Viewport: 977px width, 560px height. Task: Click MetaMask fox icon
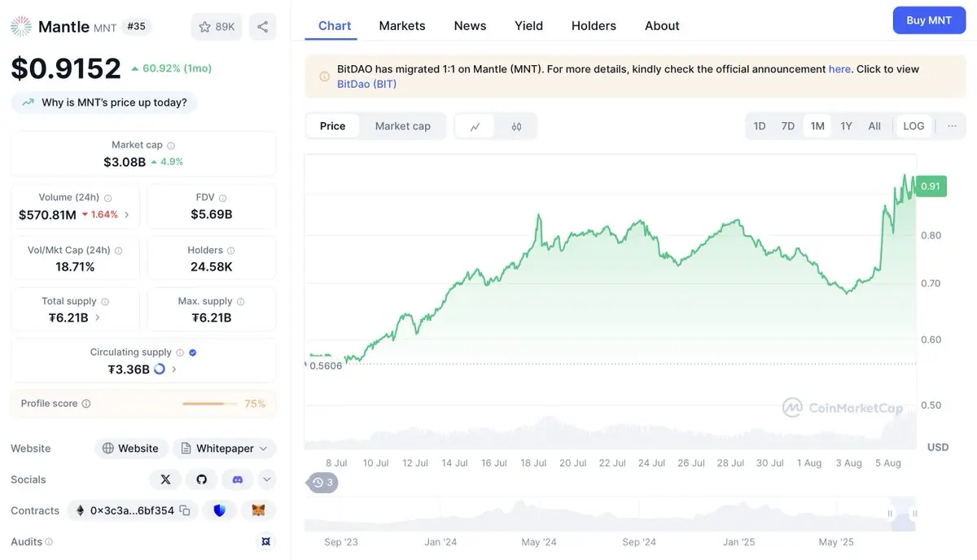258,510
